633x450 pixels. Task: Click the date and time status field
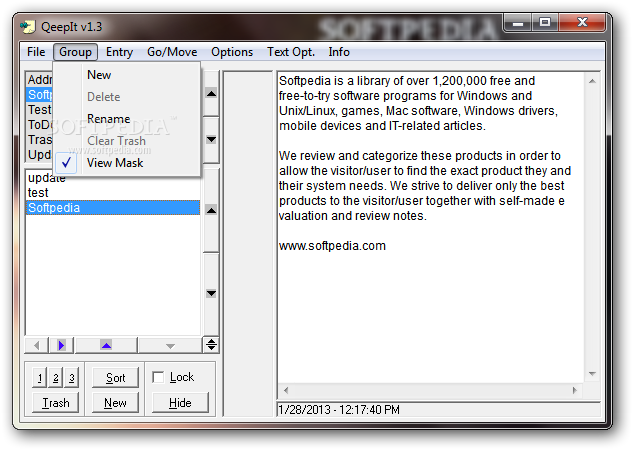438,410
